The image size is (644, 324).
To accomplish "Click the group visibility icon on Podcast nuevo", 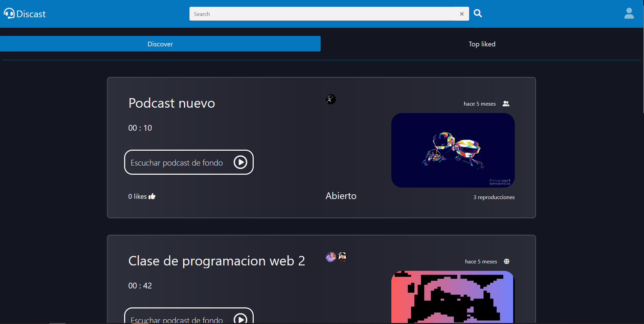I will point(506,104).
